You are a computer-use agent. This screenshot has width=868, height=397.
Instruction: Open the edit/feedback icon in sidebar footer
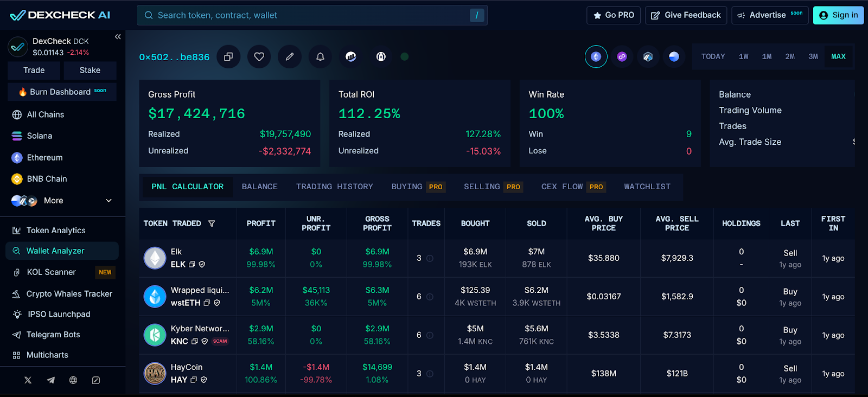(x=96, y=380)
